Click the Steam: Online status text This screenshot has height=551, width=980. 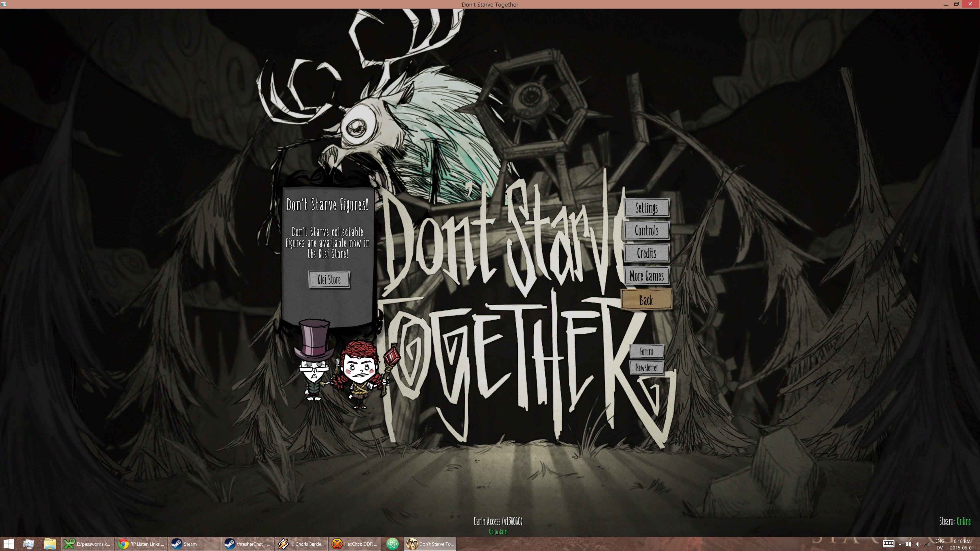pyautogui.click(x=954, y=521)
